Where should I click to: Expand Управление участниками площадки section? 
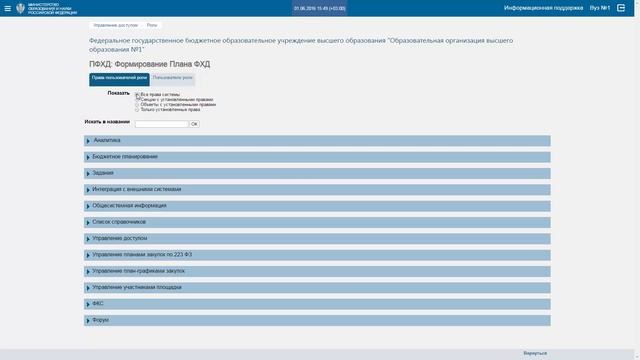pyautogui.click(x=317, y=288)
